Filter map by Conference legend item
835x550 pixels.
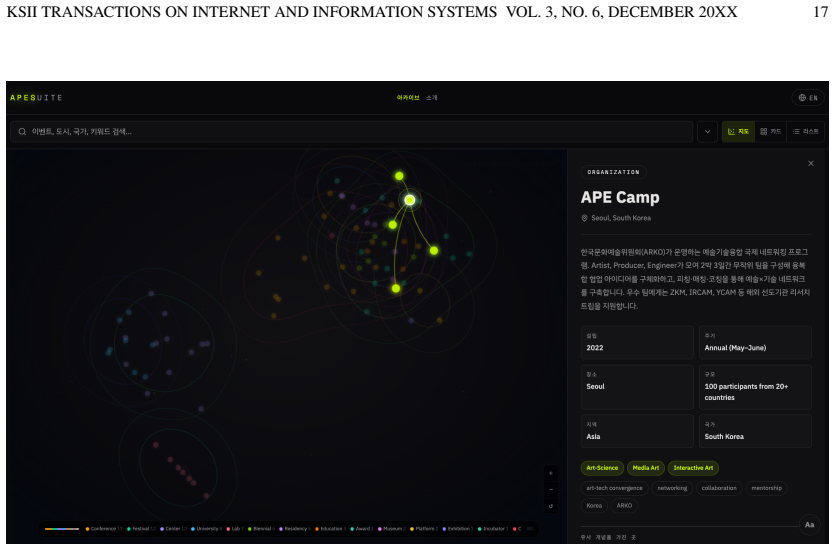click(x=104, y=529)
